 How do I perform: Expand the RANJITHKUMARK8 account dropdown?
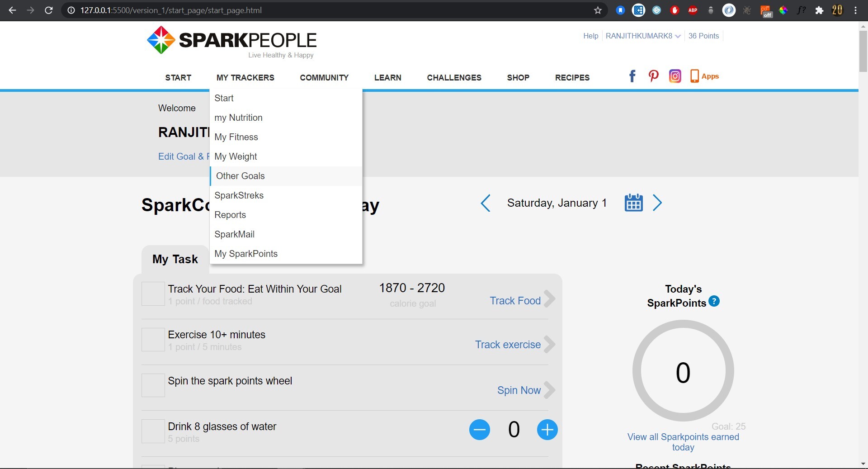[643, 36]
